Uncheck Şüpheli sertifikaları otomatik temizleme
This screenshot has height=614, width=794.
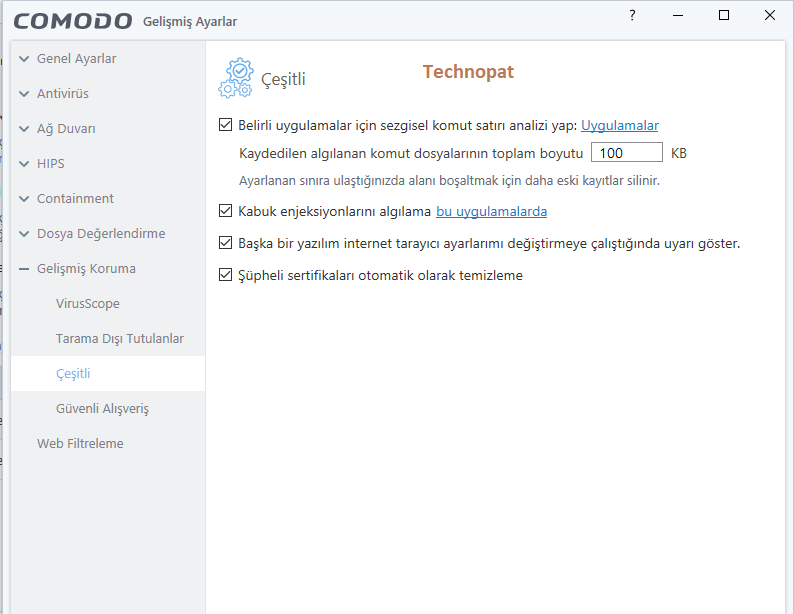tap(225, 275)
